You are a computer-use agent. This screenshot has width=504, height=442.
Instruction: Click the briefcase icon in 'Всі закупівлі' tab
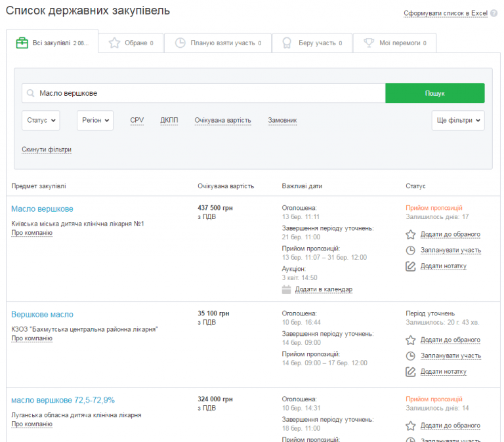(x=22, y=43)
